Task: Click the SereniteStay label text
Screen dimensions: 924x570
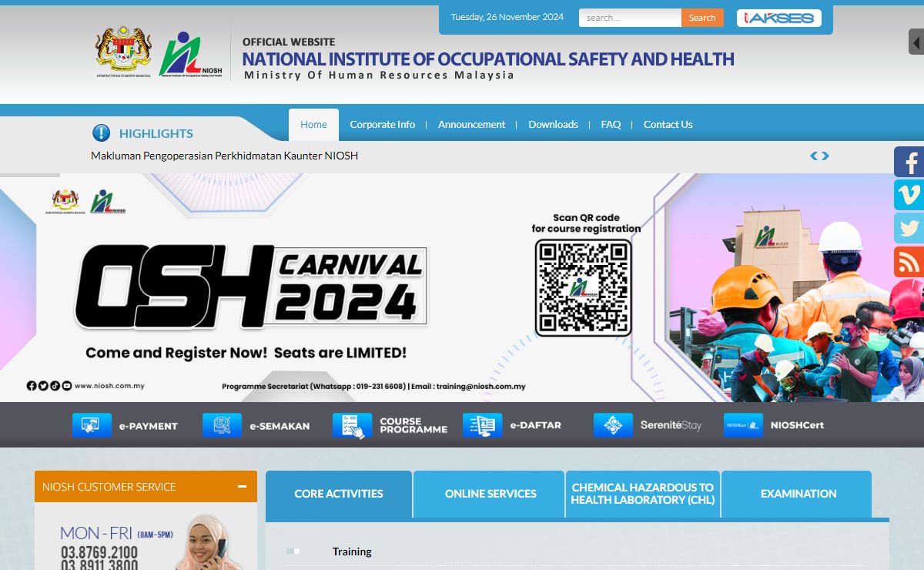Action: [x=671, y=425]
